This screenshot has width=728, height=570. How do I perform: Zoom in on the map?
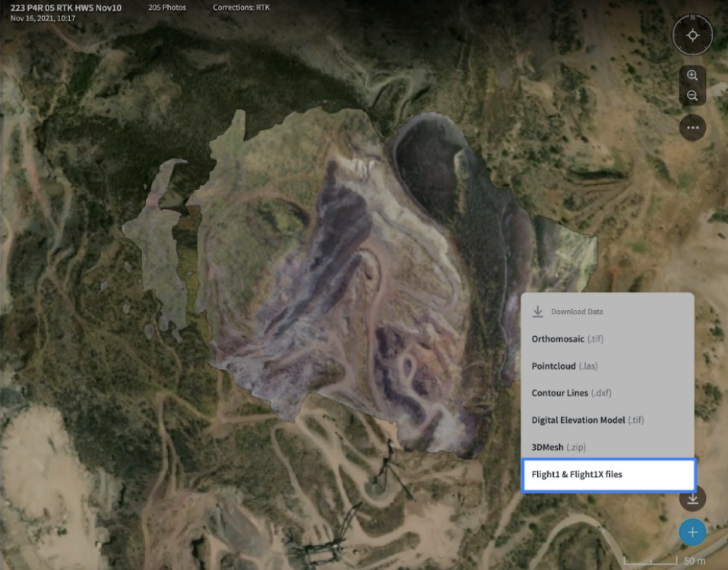pos(692,75)
